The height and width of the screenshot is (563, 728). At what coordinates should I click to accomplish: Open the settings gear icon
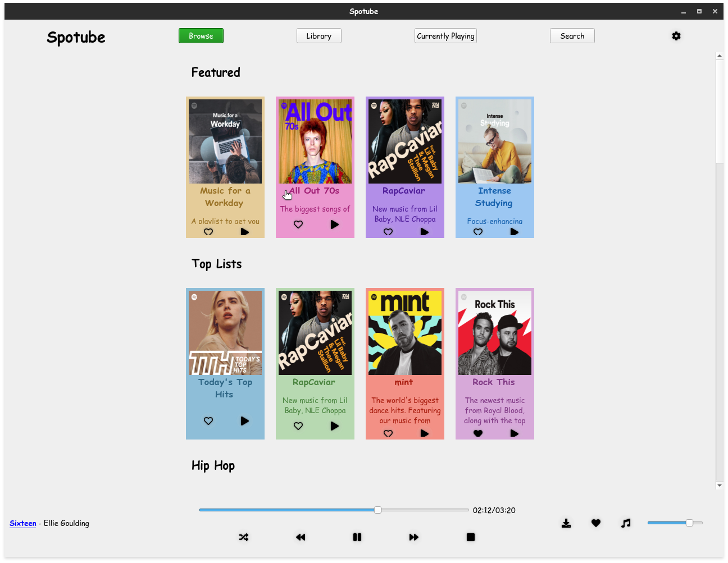coord(676,36)
